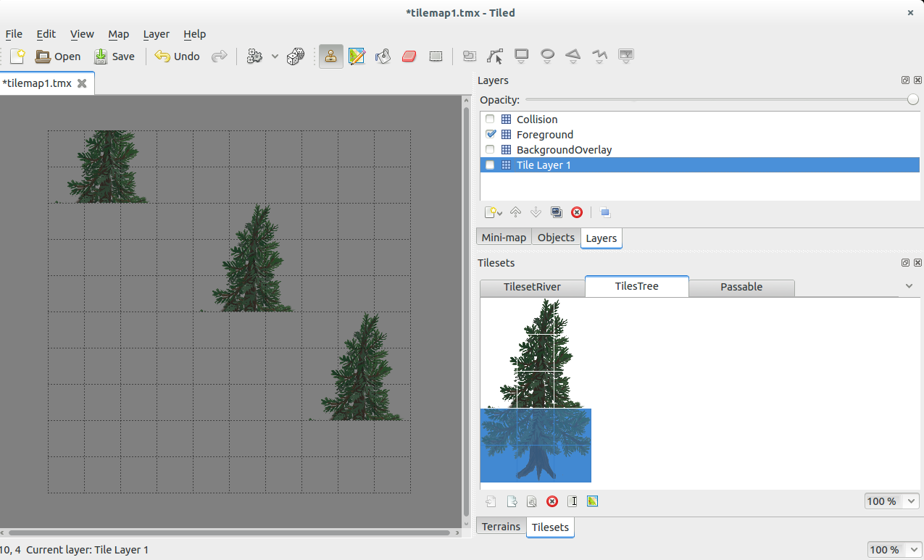
Task: Select the Insert Tile object tool
Action: pyautogui.click(x=626, y=56)
